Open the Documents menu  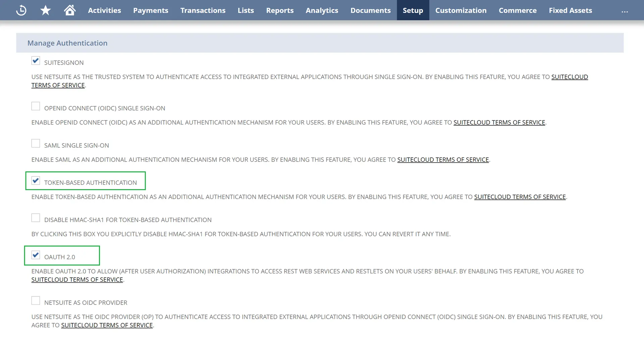click(370, 10)
